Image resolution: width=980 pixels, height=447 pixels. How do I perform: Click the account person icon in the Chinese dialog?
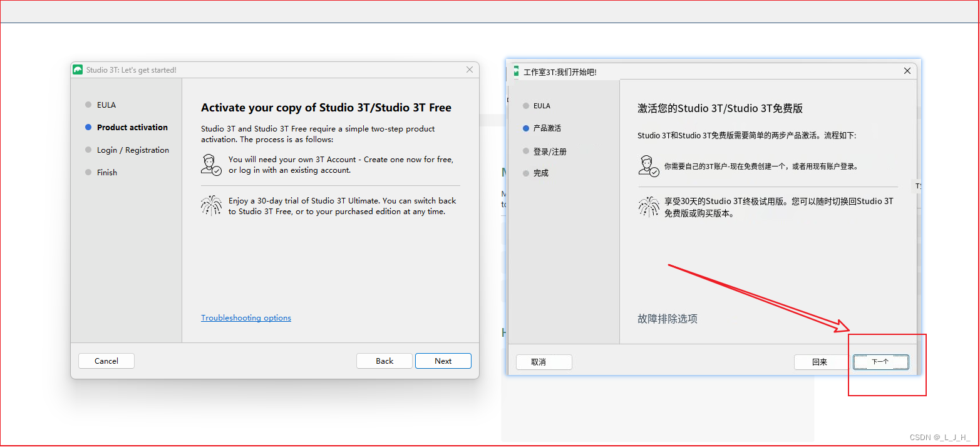[649, 167]
